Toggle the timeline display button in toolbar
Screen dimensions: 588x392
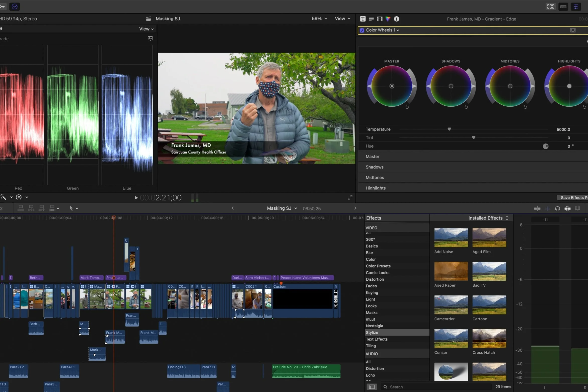(x=563, y=7)
